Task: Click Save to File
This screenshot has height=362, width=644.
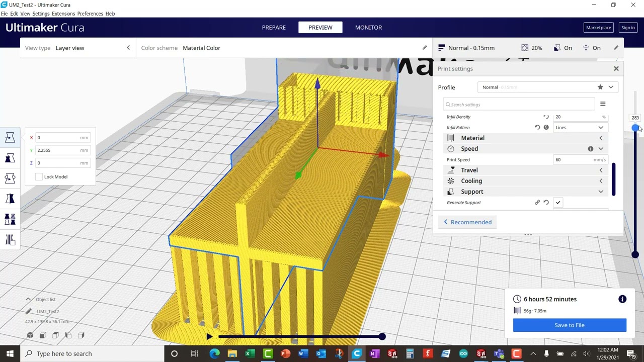Action: pyautogui.click(x=570, y=325)
